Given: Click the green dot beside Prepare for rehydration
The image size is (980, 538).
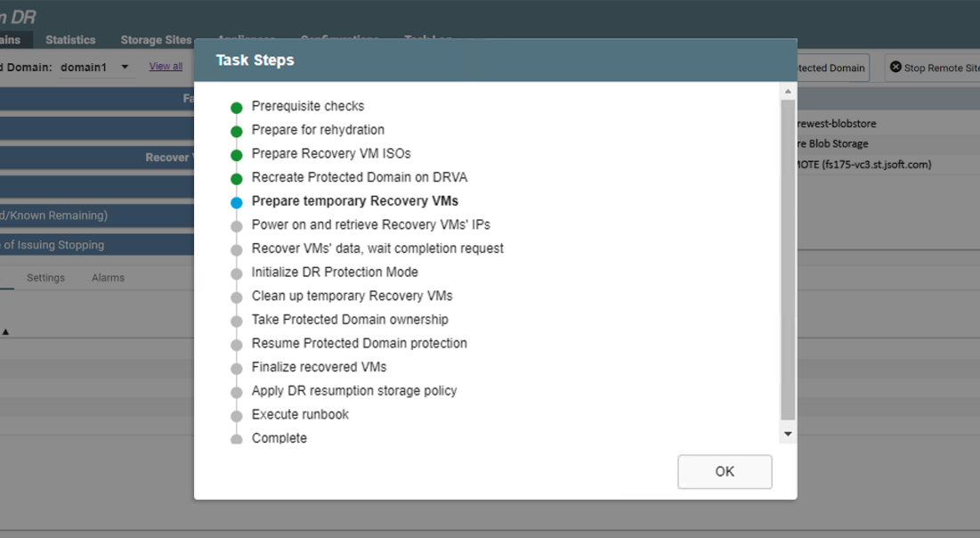Looking at the screenshot, I should coord(237,132).
